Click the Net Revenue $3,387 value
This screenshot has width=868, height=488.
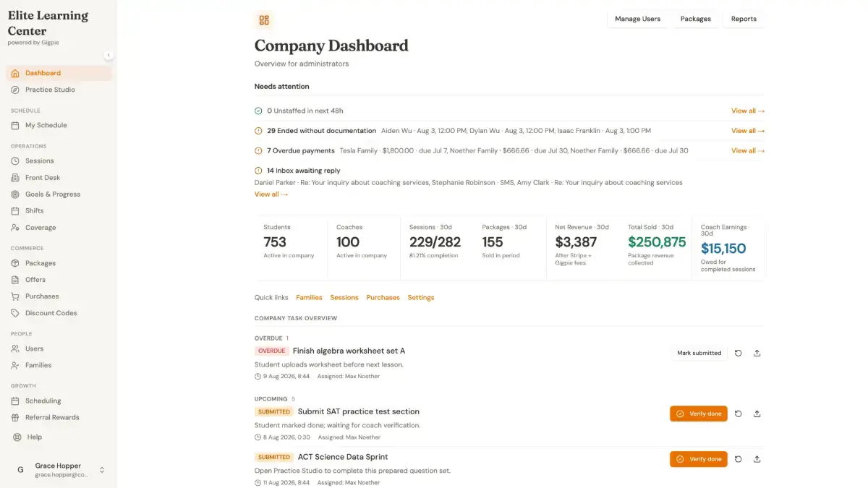[x=576, y=242]
